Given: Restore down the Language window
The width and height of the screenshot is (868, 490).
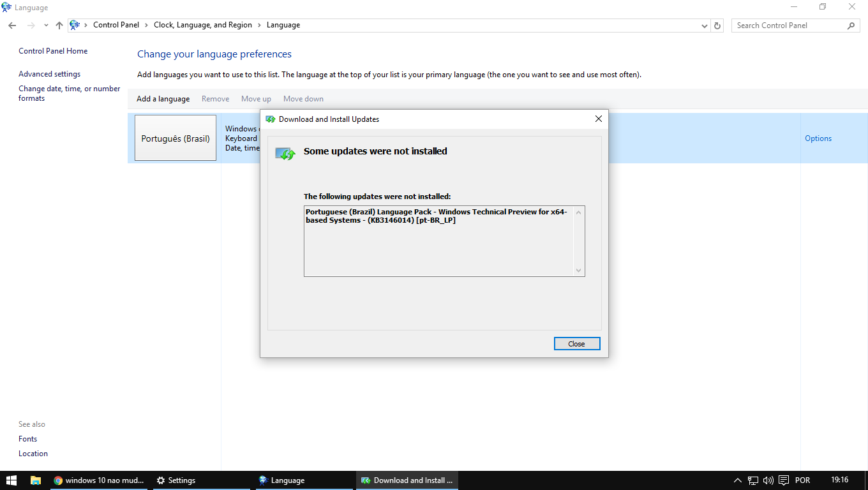Looking at the screenshot, I should click(823, 7).
